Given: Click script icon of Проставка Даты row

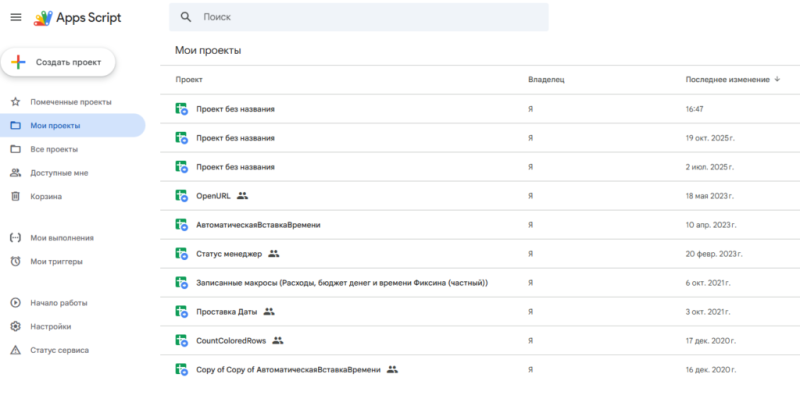Looking at the screenshot, I should (x=182, y=312).
